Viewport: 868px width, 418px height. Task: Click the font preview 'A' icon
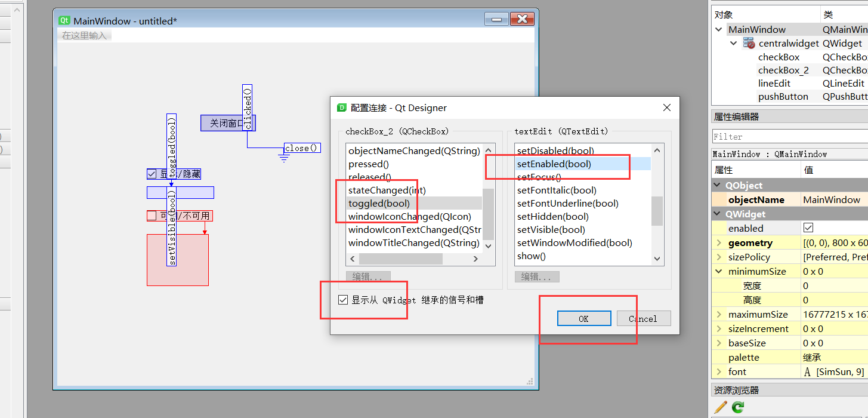807,372
